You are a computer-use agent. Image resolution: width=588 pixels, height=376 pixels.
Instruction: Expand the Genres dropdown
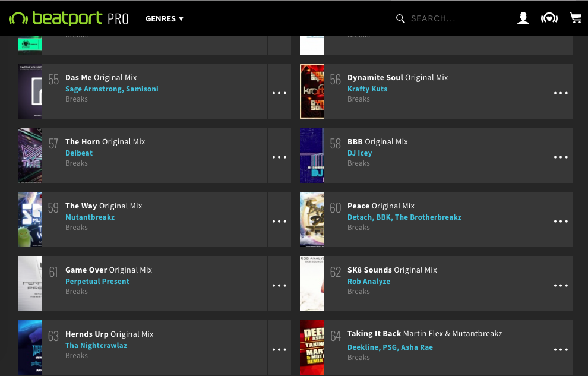[x=165, y=19]
